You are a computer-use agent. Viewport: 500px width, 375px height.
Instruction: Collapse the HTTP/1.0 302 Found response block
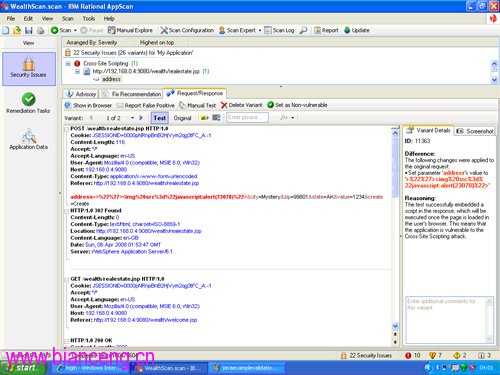[67, 211]
